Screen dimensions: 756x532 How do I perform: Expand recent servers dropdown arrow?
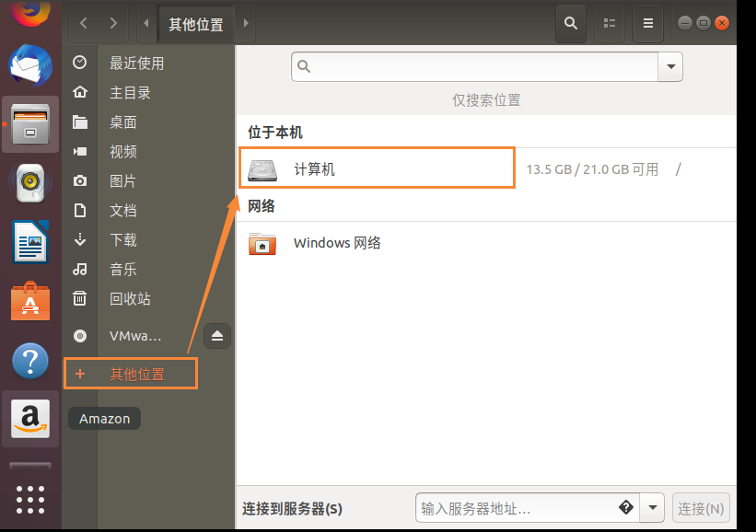(x=652, y=507)
